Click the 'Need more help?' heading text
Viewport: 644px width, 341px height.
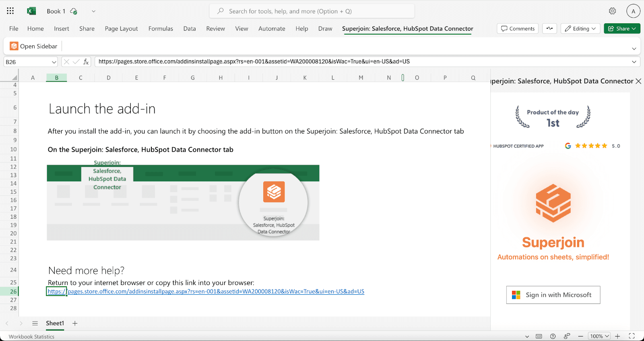pyautogui.click(x=86, y=270)
